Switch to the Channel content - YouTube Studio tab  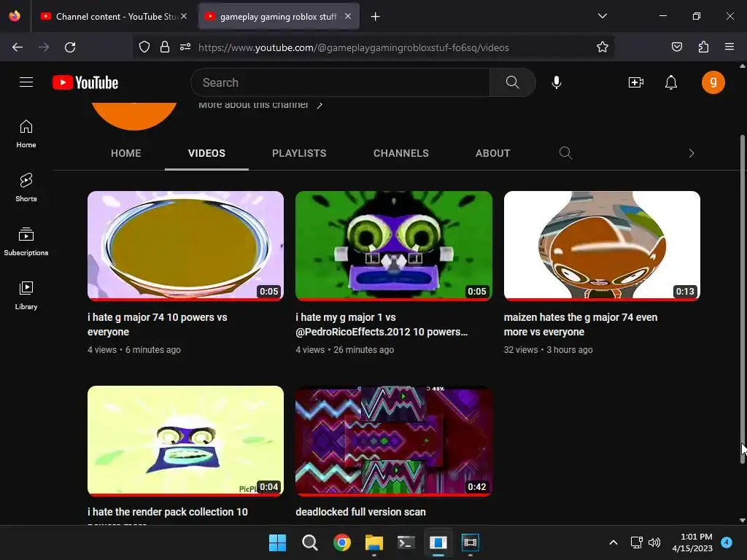click(115, 17)
